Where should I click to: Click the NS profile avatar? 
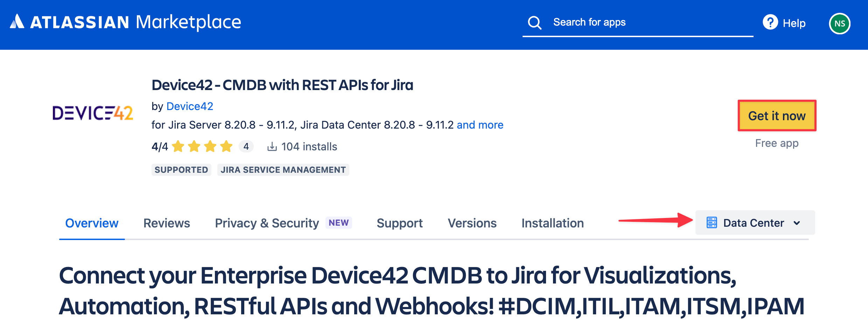(840, 23)
